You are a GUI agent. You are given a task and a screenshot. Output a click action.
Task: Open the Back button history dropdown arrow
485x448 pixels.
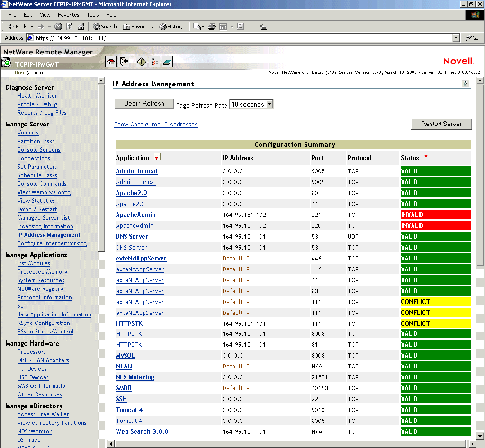pyautogui.click(x=32, y=27)
